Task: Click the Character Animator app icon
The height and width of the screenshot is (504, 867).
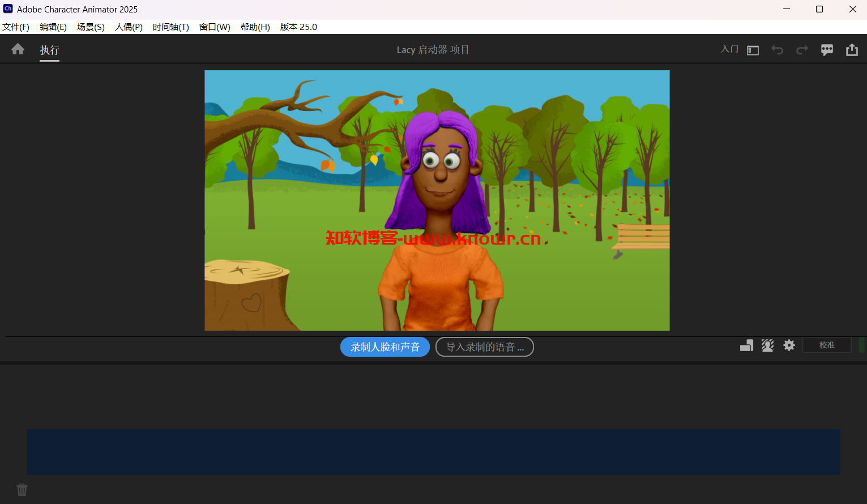Action: pyautogui.click(x=8, y=9)
